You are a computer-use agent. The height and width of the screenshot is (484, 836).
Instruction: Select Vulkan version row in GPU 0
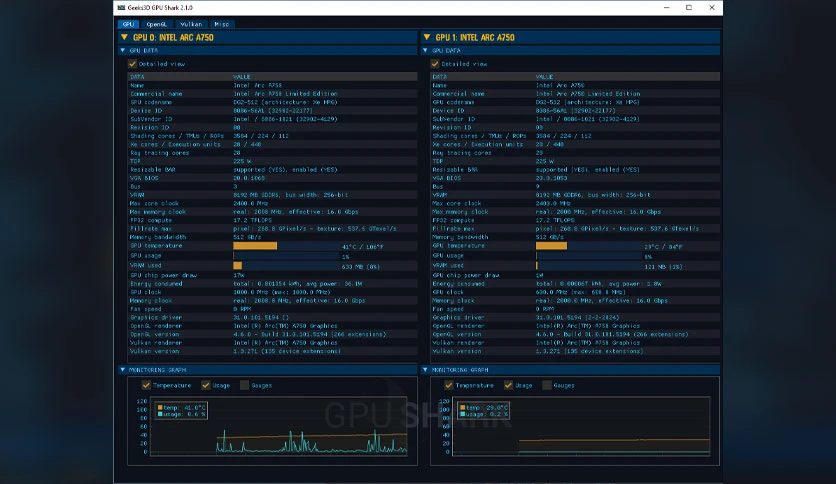272,351
